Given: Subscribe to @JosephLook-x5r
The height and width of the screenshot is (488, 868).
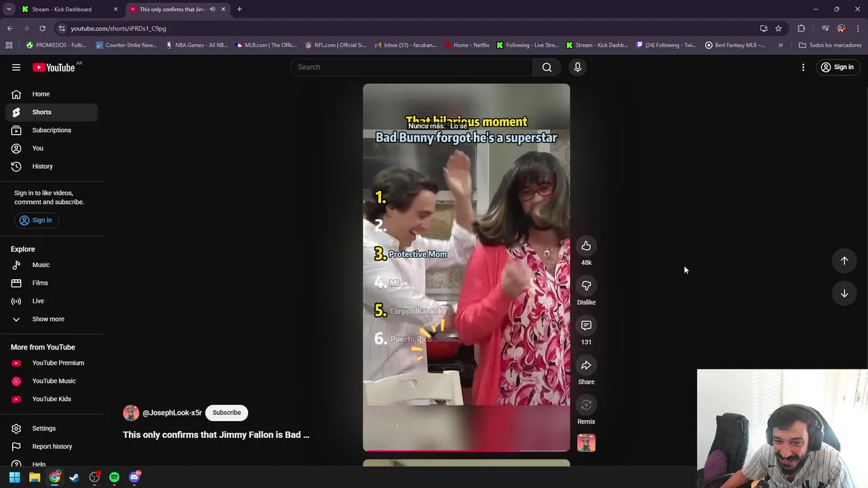Looking at the screenshot, I should pyautogui.click(x=226, y=413).
